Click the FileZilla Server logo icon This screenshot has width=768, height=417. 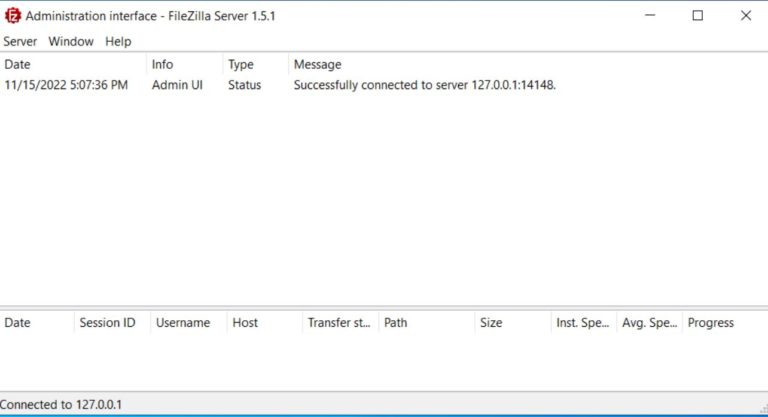12,16
